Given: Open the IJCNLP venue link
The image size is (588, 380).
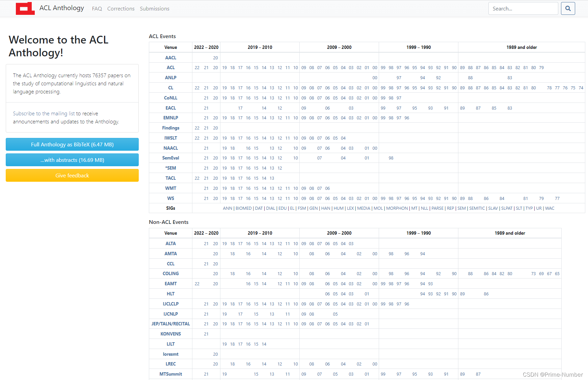Looking at the screenshot, I should pyautogui.click(x=171, y=314).
